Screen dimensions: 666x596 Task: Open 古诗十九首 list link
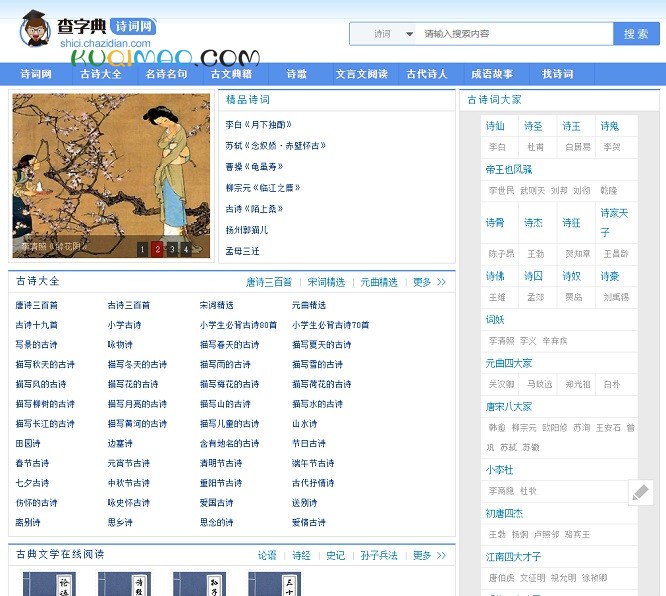[37, 325]
